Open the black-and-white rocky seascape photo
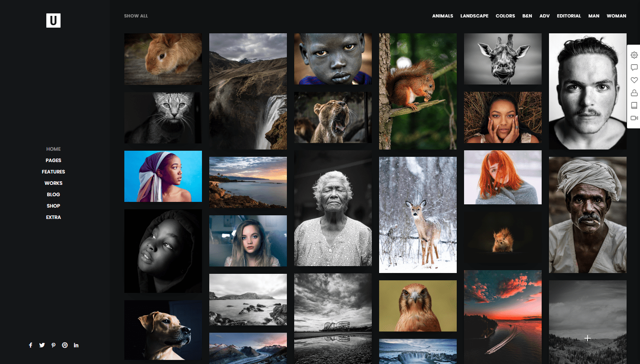640x364 pixels. (x=248, y=300)
